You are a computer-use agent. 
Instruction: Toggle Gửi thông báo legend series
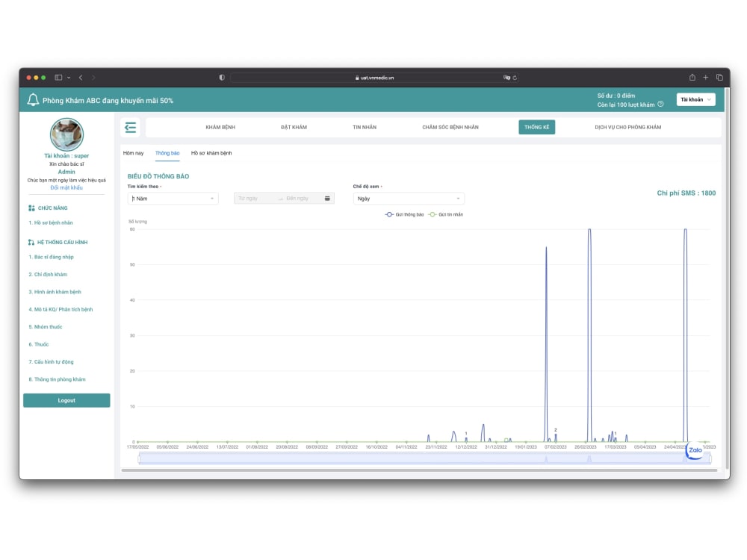click(x=404, y=214)
